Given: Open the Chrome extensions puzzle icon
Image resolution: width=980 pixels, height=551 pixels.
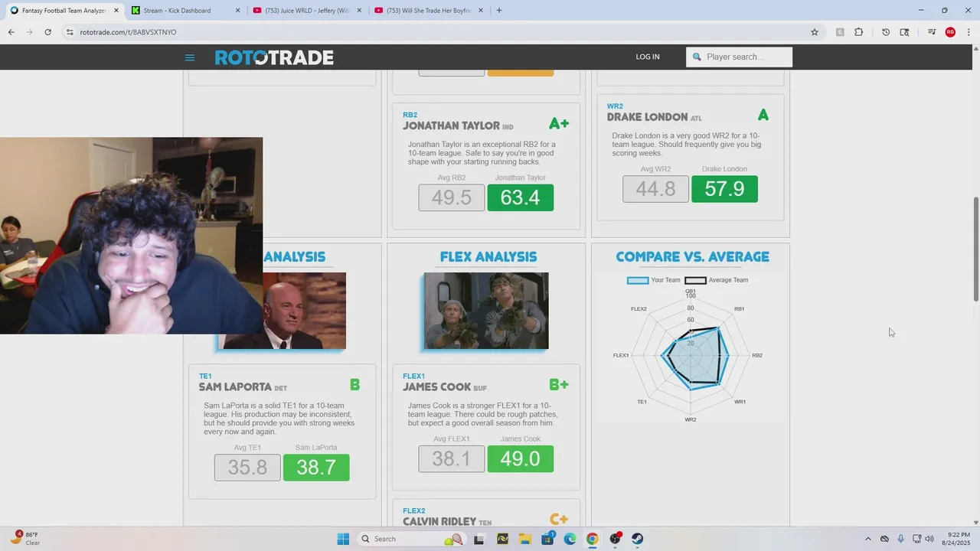Looking at the screenshot, I should click(858, 32).
